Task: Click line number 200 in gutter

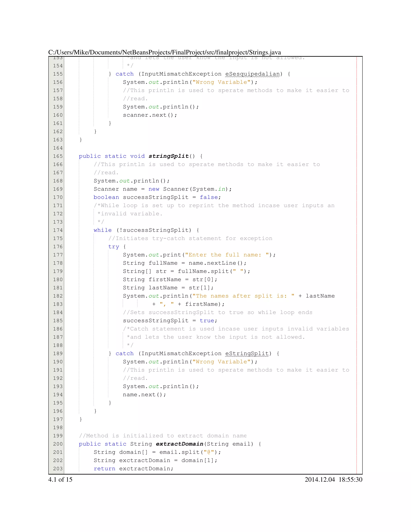Action: 58,444
